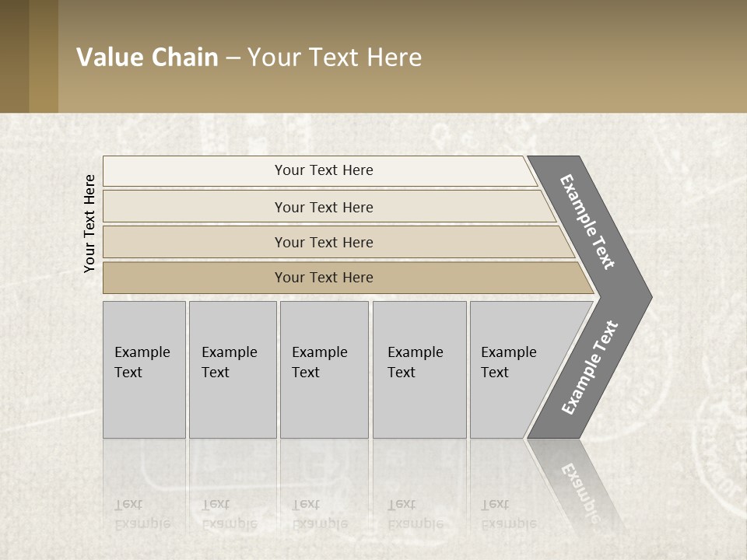Select the fourth gray "Example Text" box

click(x=419, y=369)
